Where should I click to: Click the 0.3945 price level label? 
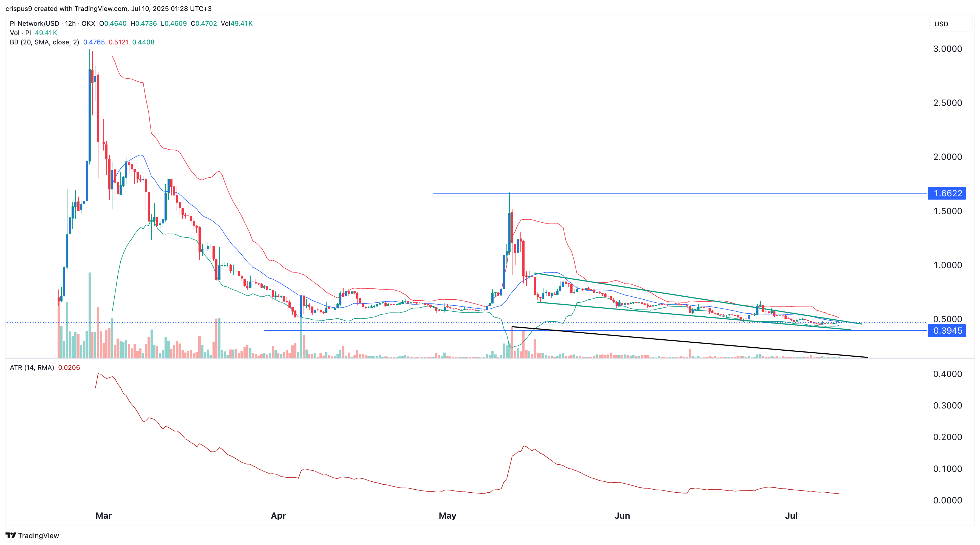[947, 331]
